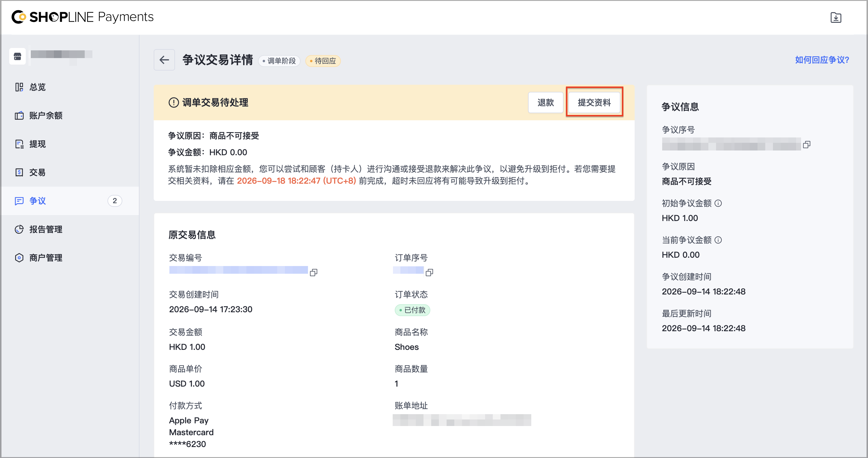Click the store avatar icon in sidebar

(17, 56)
